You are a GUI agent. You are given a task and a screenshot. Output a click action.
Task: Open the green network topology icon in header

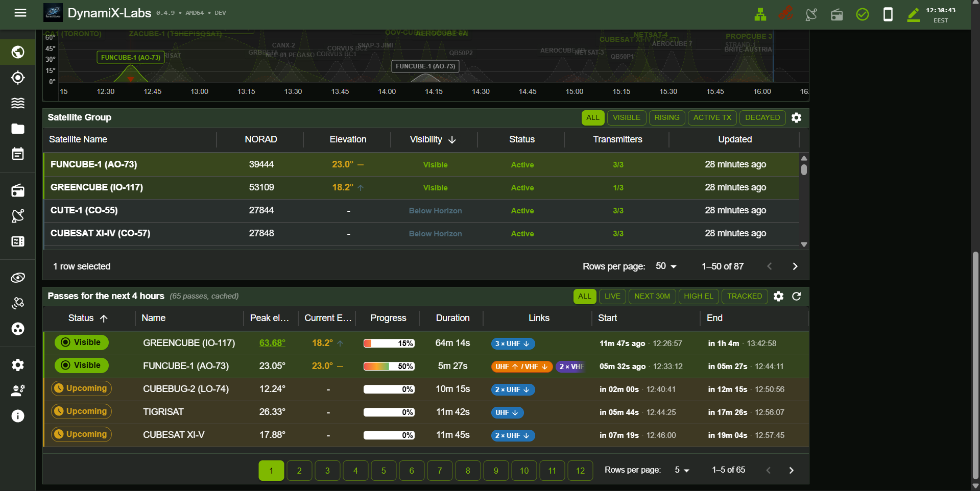(760, 14)
